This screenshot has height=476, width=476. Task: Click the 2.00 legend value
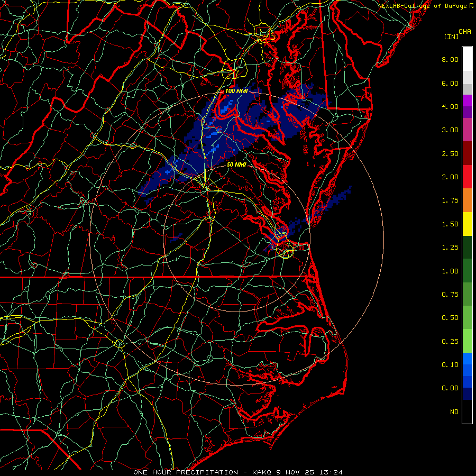(x=450, y=177)
